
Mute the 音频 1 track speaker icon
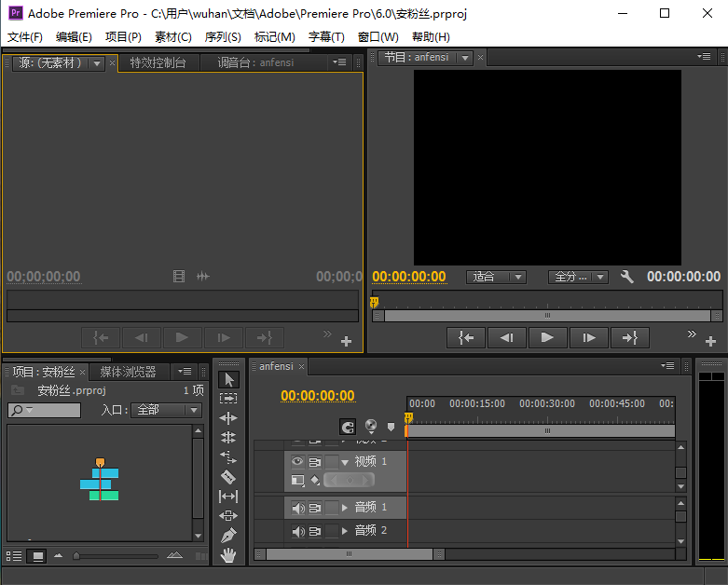pos(298,508)
